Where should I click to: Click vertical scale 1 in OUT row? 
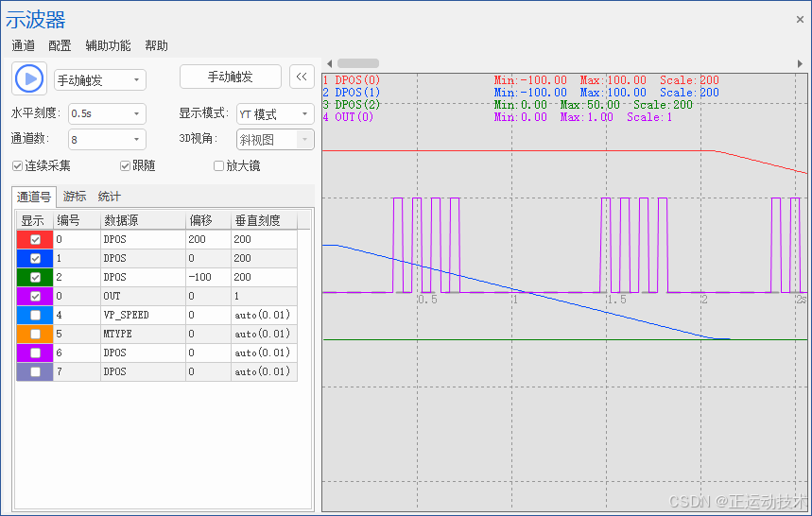tap(264, 296)
